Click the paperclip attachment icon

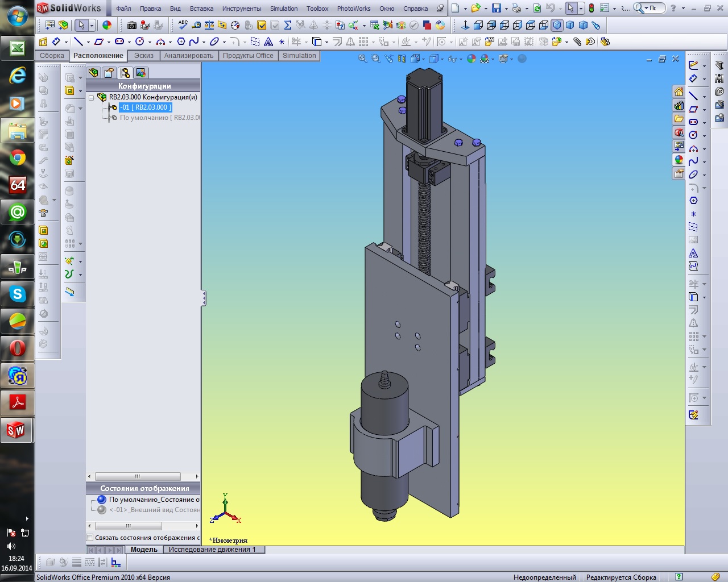(577, 41)
